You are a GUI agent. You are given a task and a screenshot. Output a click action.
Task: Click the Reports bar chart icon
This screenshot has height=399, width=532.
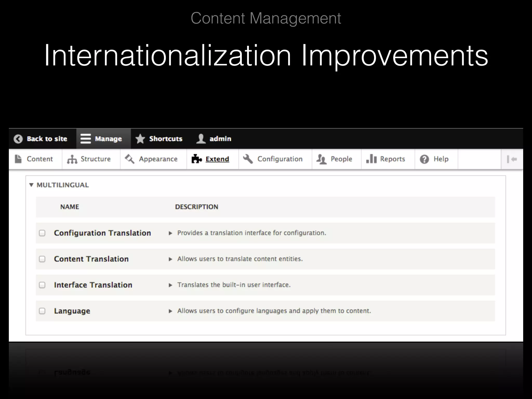371,159
